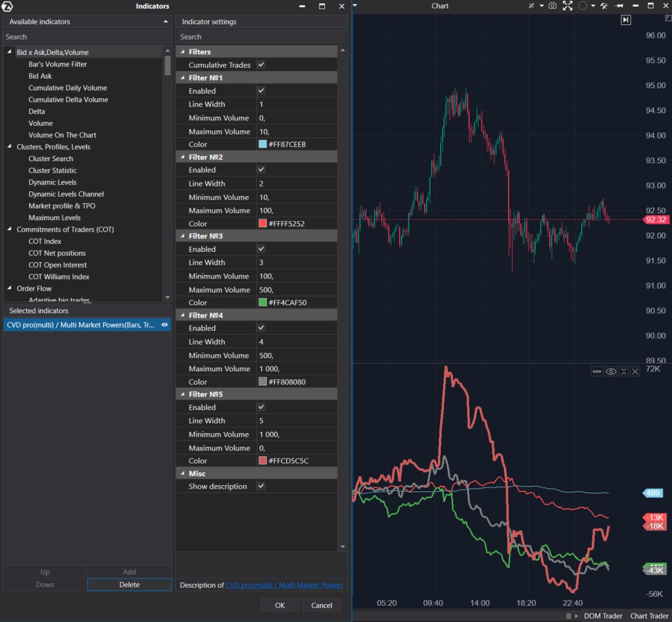Collapse the Filter №3 section
The width and height of the screenshot is (672, 622).
183,235
